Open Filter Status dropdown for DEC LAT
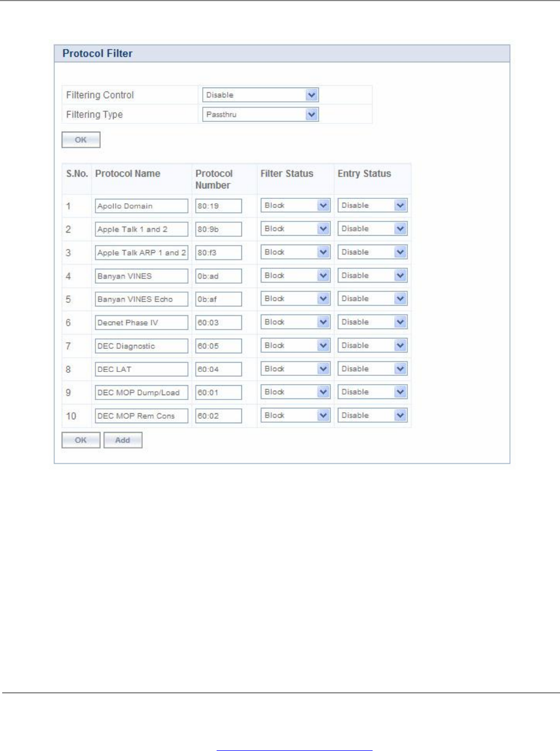Image resolution: width=560 pixels, height=751 pixels. coord(295,369)
